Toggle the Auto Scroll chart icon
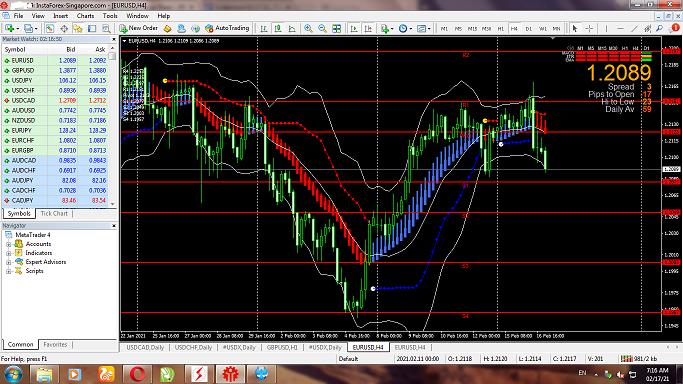 (354, 28)
